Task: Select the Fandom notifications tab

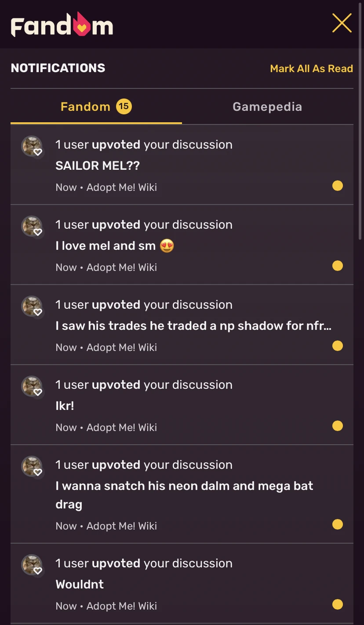Action: 85,107
